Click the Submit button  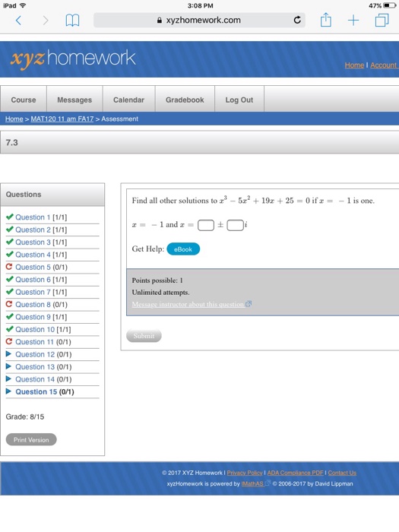144,336
